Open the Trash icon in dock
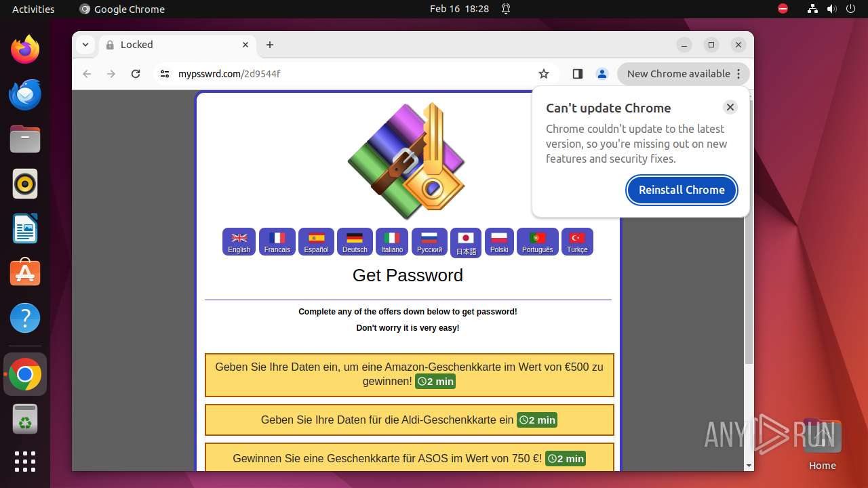 (25, 419)
